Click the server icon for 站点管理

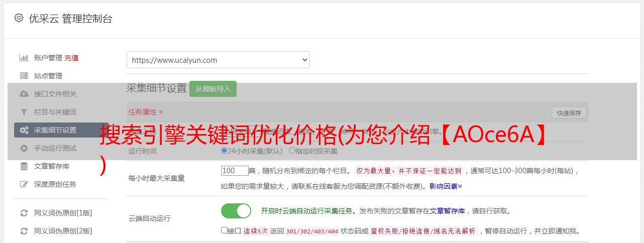click(x=24, y=76)
